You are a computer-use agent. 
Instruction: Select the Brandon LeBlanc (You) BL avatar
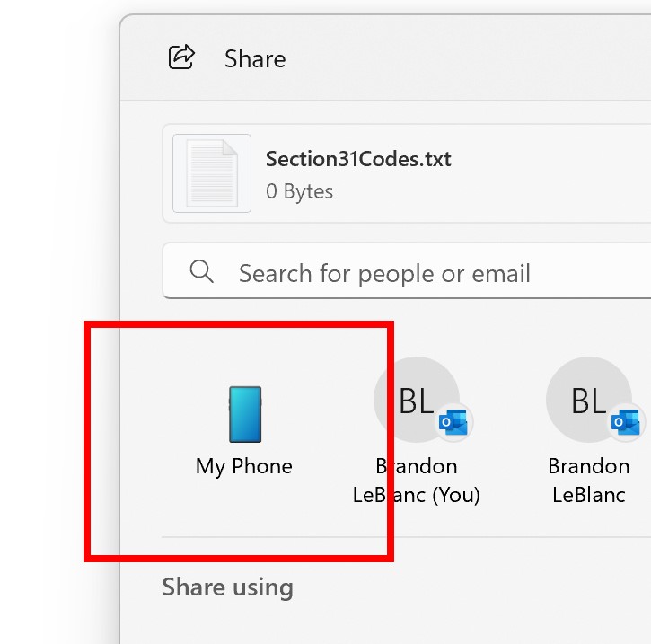click(x=415, y=401)
